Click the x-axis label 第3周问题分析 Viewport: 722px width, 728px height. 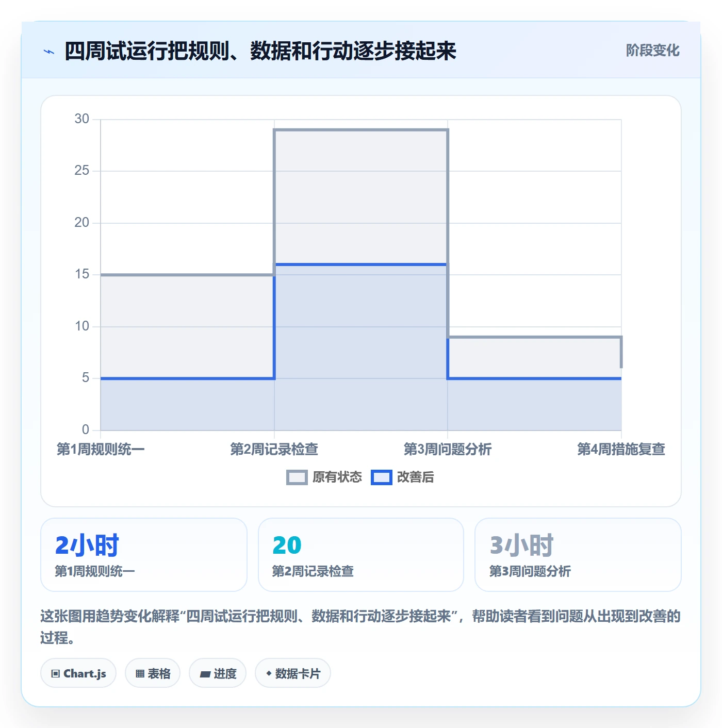click(x=448, y=449)
